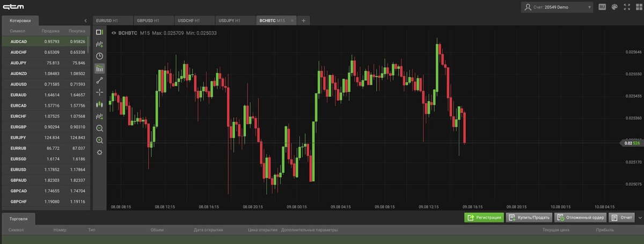Open the account 20549 Demo dropdown
The width and height of the screenshot is (644, 244).
(x=557, y=7)
